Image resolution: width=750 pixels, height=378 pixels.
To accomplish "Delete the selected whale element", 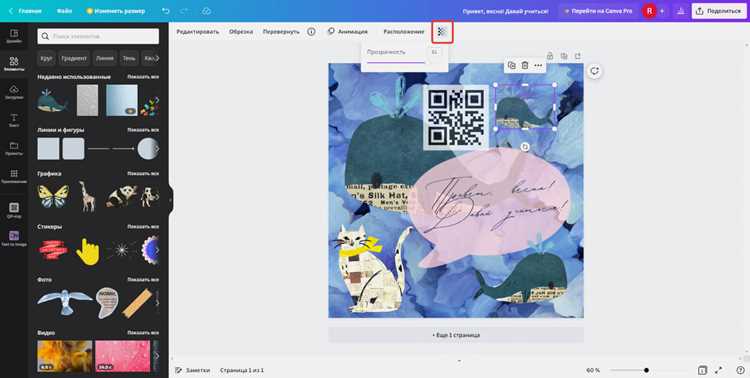I will [525, 66].
